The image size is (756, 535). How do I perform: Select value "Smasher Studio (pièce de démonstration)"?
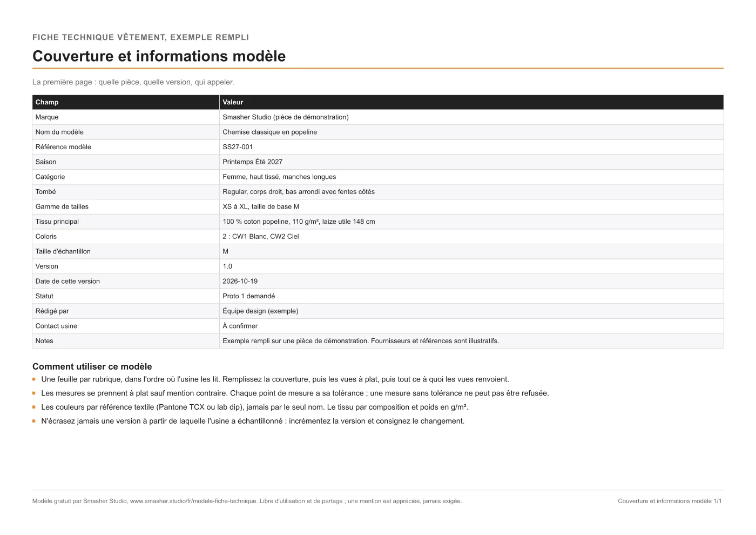[286, 117]
